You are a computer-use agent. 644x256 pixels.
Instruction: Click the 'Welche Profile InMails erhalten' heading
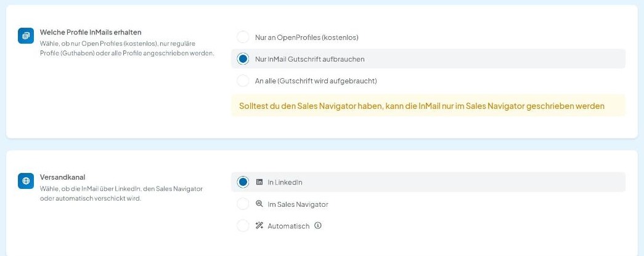[x=91, y=32]
